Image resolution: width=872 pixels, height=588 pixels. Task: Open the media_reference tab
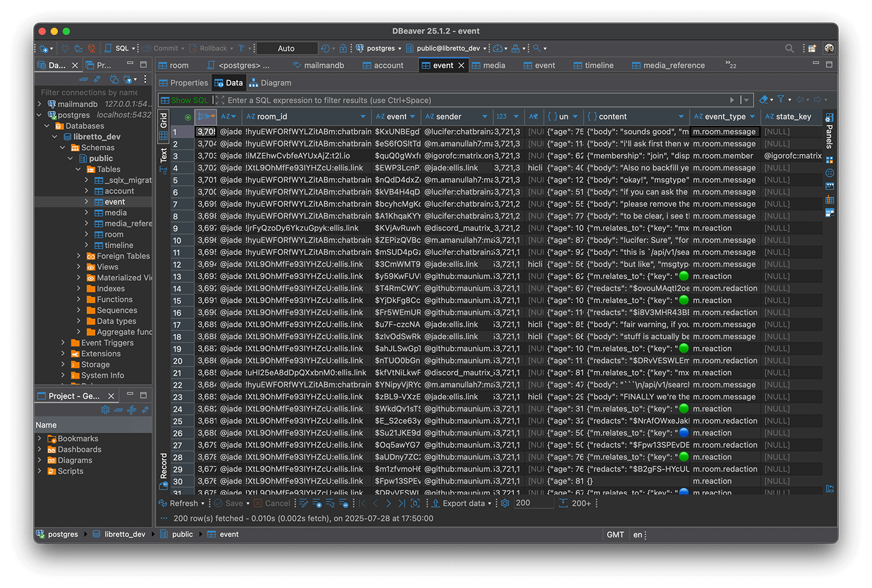point(668,66)
